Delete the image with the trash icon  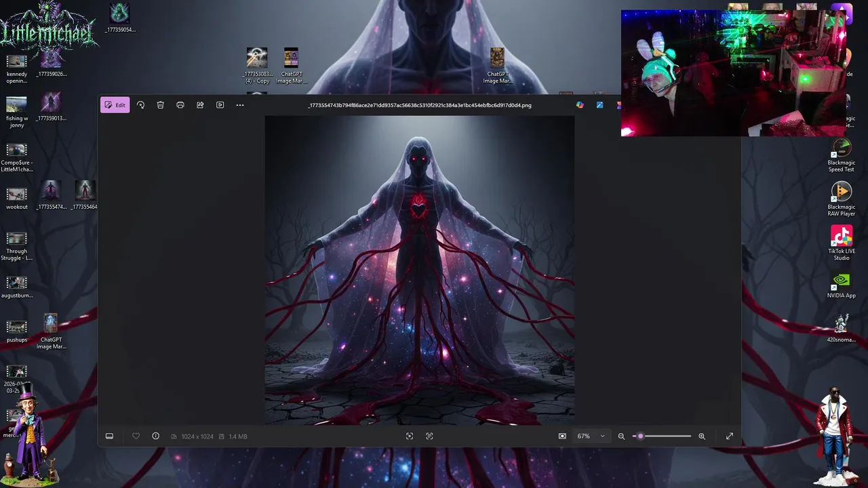coord(160,105)
